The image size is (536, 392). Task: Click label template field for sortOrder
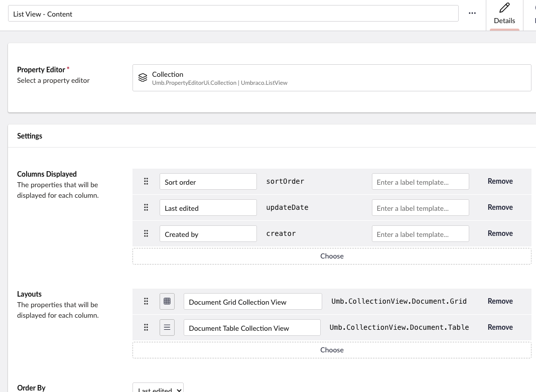coord(420,182)
